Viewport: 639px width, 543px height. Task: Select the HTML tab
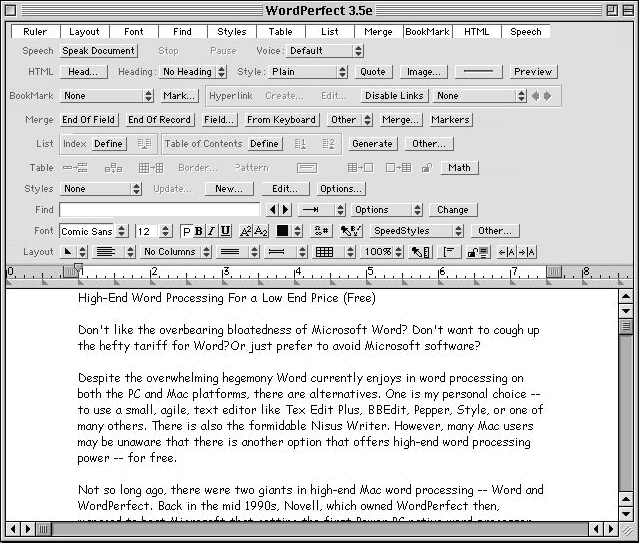click(477, 32)
